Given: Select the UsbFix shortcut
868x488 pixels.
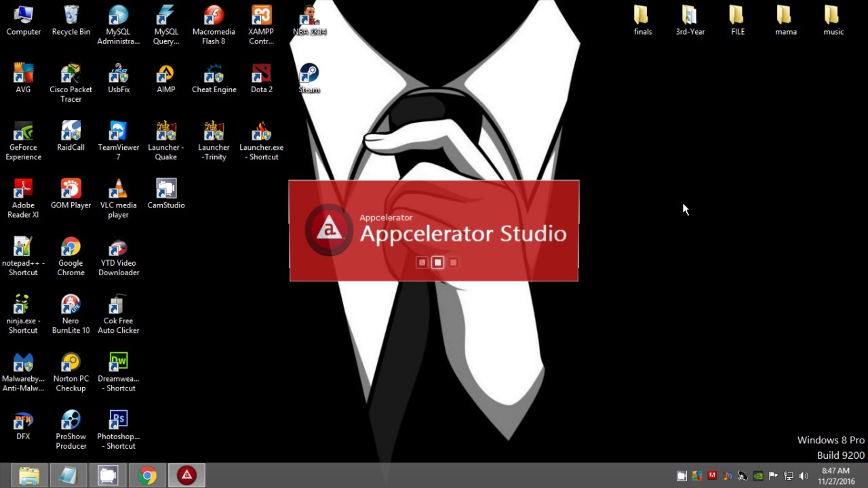Looking at the screenshot, I should click(119, 79).
